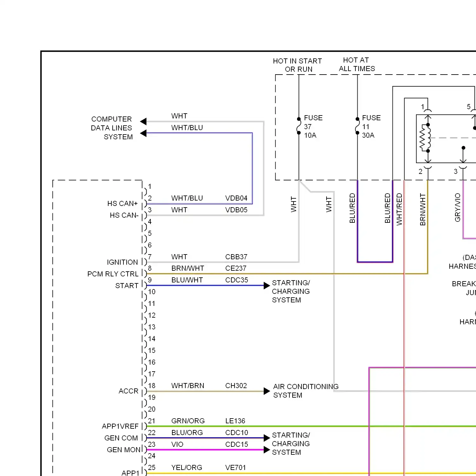Click the BRN/WHT label at pin 8
Image resolution: width=476 pixels, height=476 pixels.
[x=188, y=268]
